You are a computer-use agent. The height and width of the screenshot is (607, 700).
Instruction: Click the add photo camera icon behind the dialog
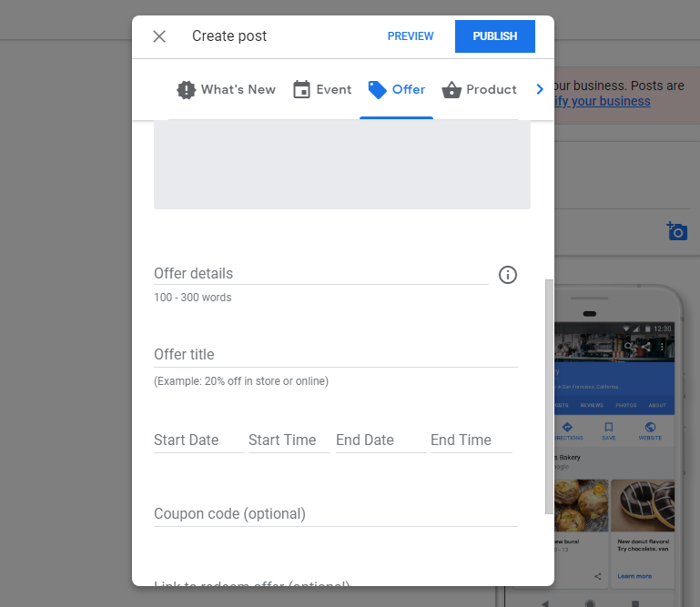coord(676,231)
